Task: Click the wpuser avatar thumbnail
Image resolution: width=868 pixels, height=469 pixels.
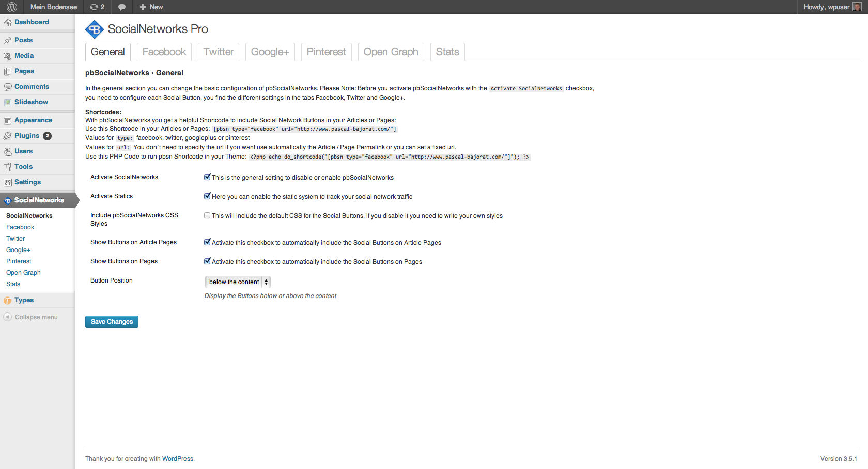Action: [x=857, y=7]
